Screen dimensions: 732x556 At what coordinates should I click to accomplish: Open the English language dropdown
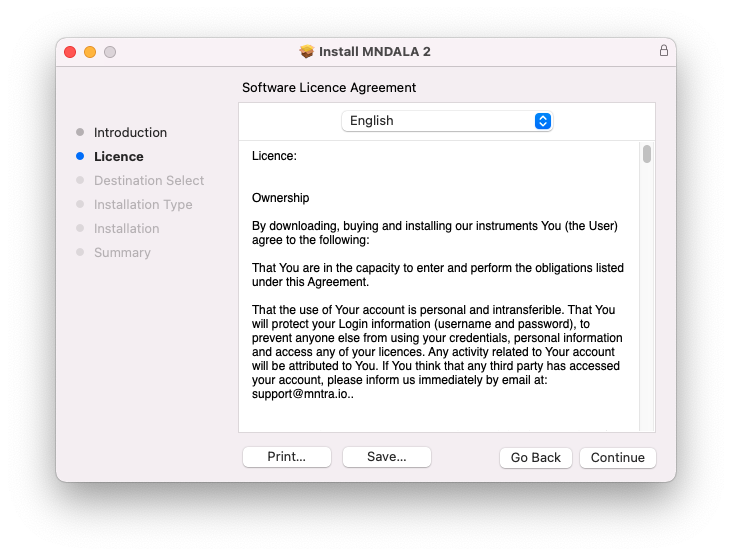(447, 121)
